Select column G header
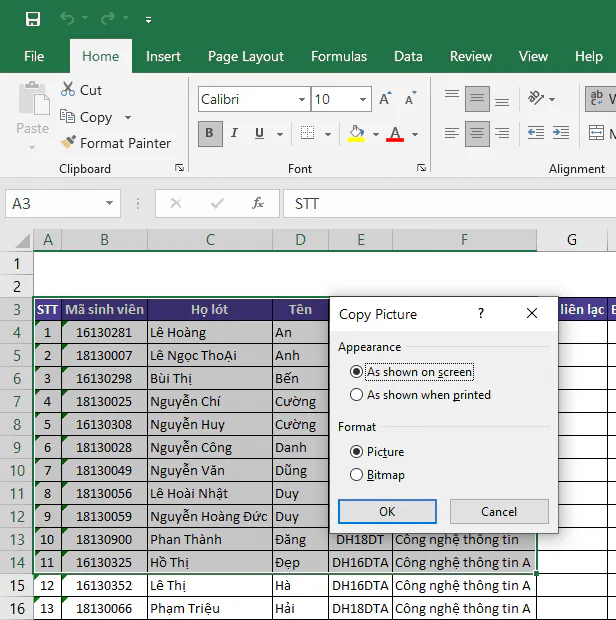 pos(572,240)
